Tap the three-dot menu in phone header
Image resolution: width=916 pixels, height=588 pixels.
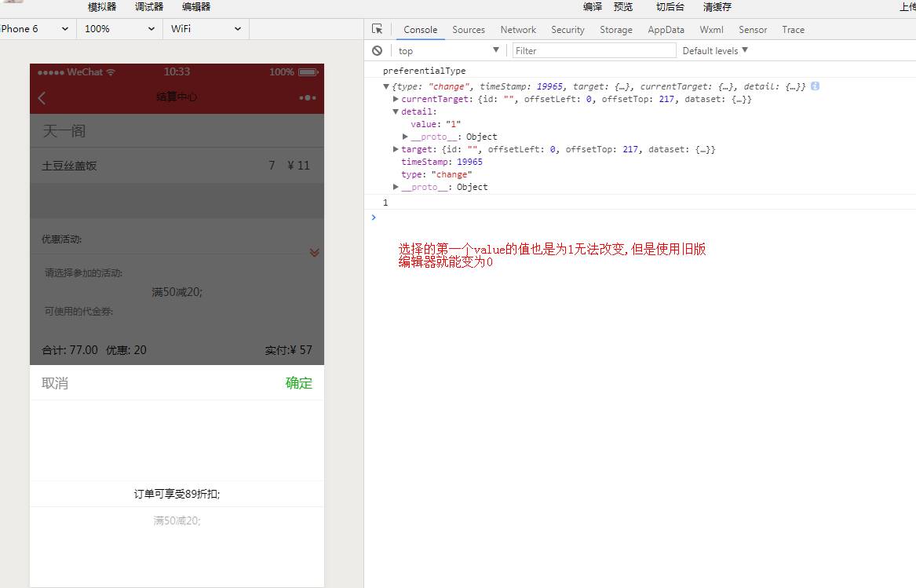pos(307,97)
